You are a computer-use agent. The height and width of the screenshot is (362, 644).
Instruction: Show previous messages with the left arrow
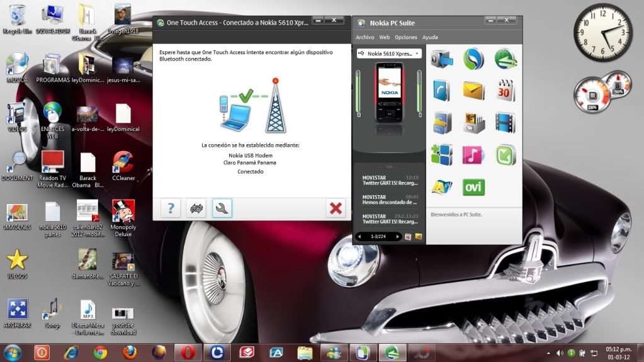click(x=360, y=236)
